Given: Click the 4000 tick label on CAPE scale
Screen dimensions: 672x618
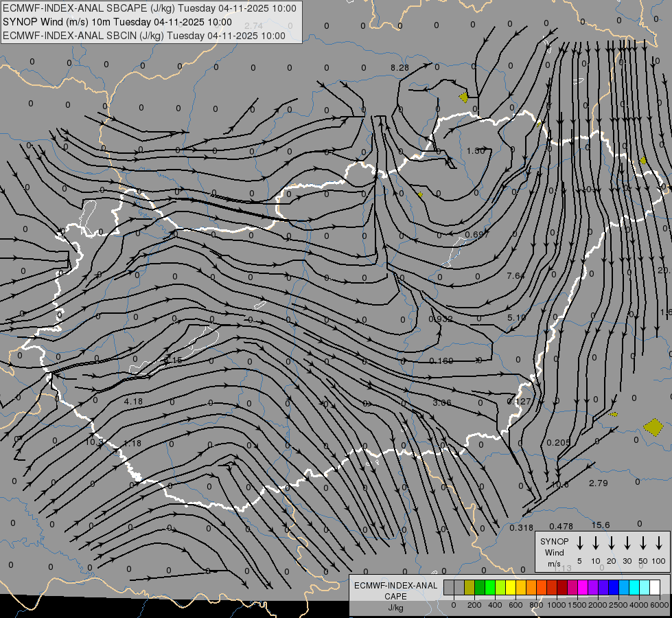Looking at the screenshot, I should (x=639, y=605).
